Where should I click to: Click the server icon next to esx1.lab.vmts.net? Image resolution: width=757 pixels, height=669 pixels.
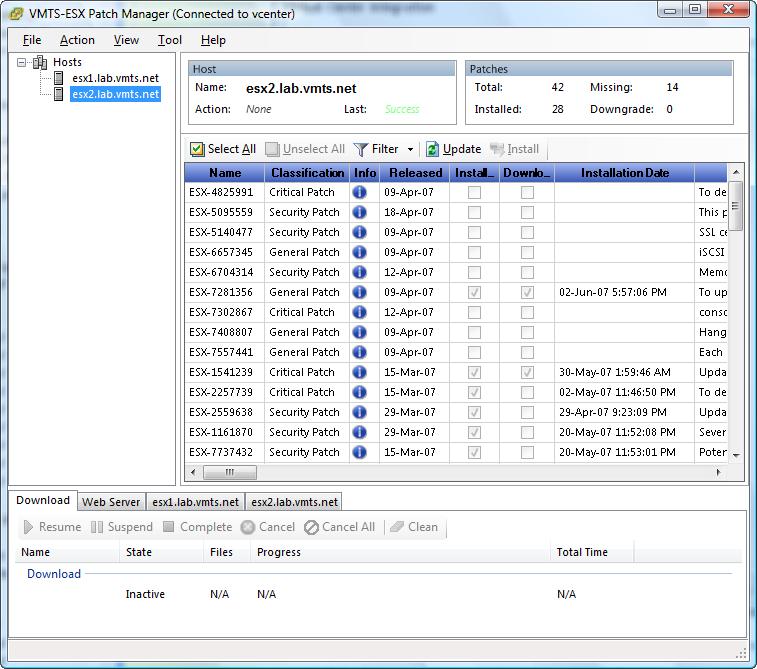pos(58,78)
